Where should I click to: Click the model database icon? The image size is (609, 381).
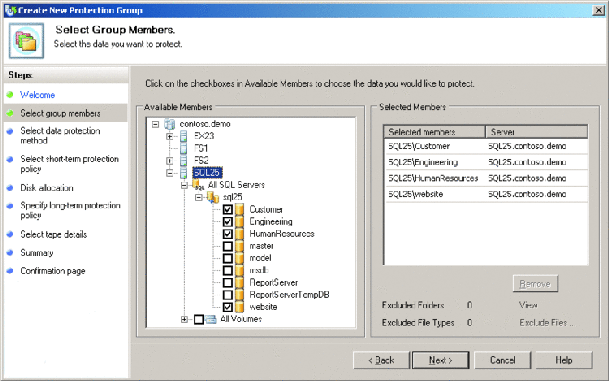(x=240, y=258)
